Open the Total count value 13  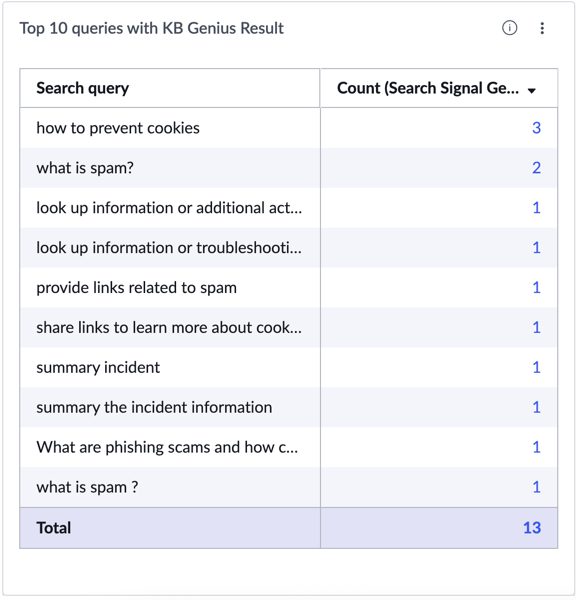coord(532,528)
